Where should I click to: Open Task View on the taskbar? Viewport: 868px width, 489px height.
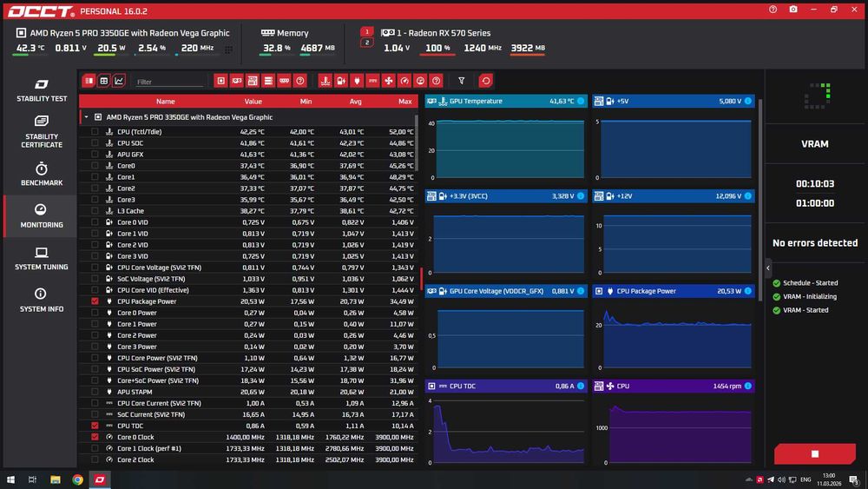click(33, 479)
